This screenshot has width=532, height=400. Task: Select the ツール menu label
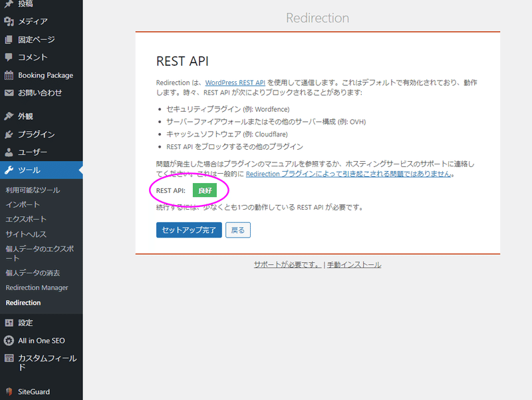pyautogui.click(x=29, y=170)
